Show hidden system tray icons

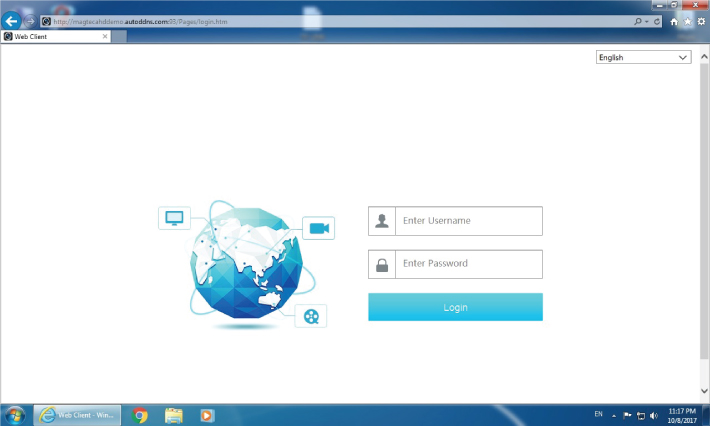click(x=614, y=416)
